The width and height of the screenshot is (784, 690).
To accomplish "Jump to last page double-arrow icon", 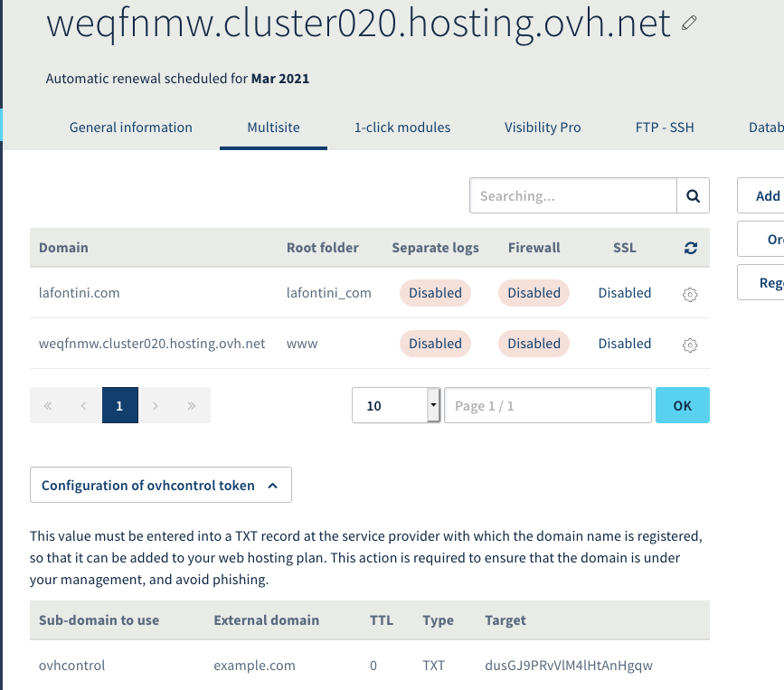I will 192,406.
